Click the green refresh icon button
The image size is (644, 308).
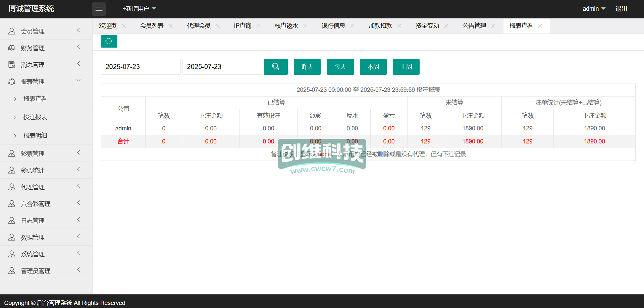tap(109, 41)
